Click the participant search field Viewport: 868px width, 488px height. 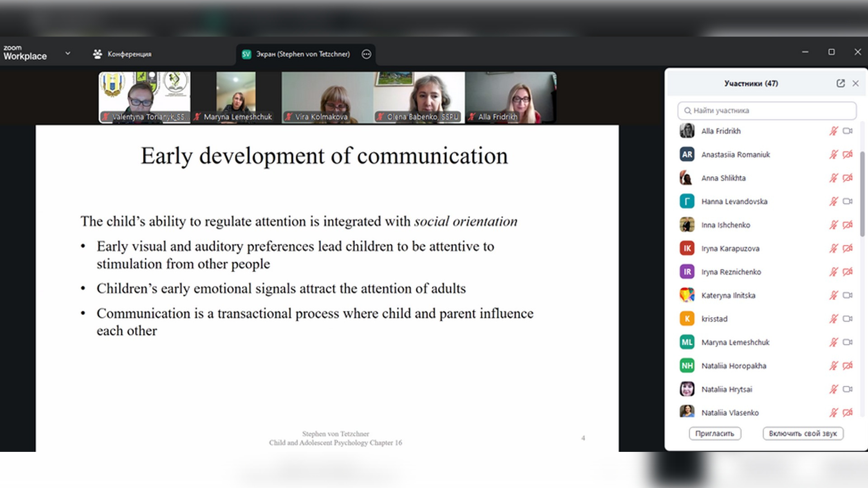[767, 111]
